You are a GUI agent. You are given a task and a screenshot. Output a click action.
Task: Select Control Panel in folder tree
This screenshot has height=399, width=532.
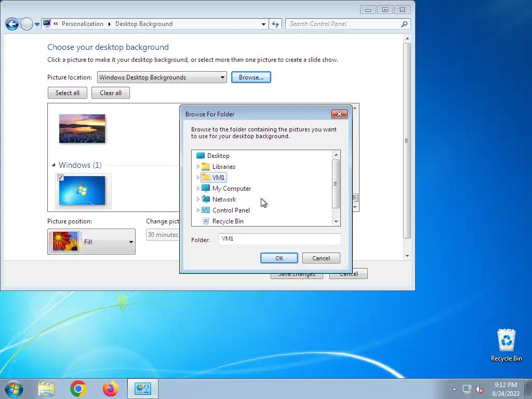pos(231,210)
